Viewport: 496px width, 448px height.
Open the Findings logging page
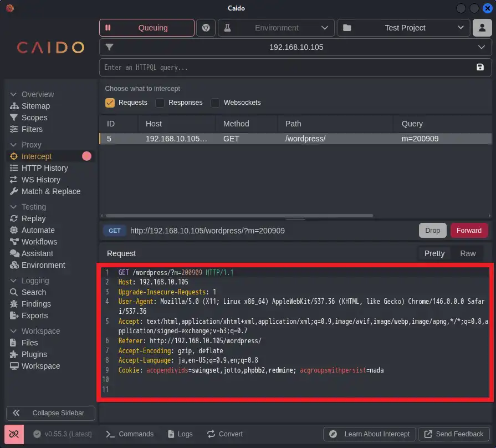pyautogui.click(x=36, y=304)
